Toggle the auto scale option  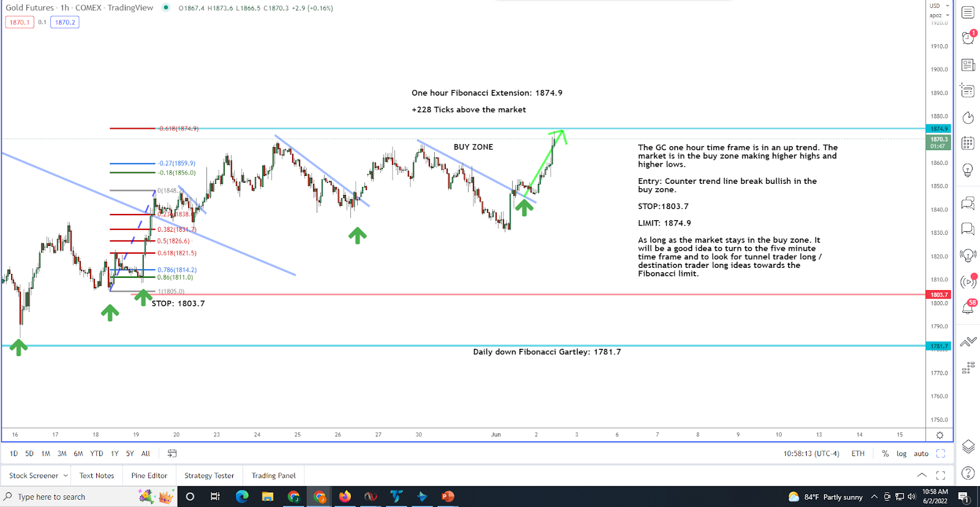[921, 454]
